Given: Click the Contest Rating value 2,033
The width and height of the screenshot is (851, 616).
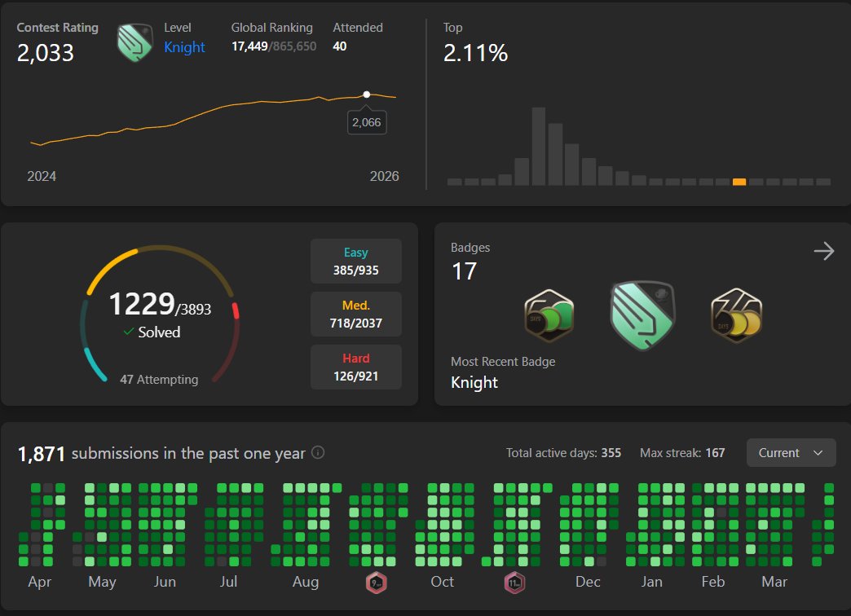Looking at the screenshot, I should coord(45,53).
